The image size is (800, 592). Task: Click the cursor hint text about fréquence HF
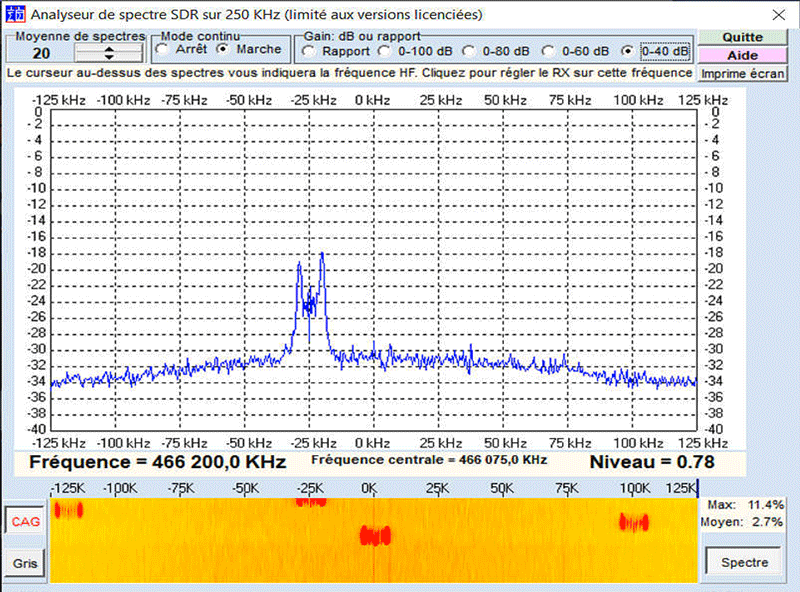point(349,73)
